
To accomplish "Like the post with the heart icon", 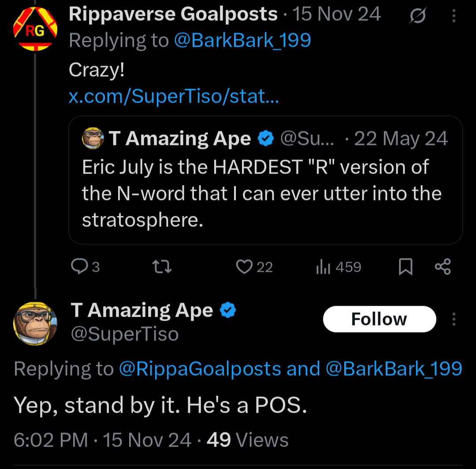I will click(244, 267).
